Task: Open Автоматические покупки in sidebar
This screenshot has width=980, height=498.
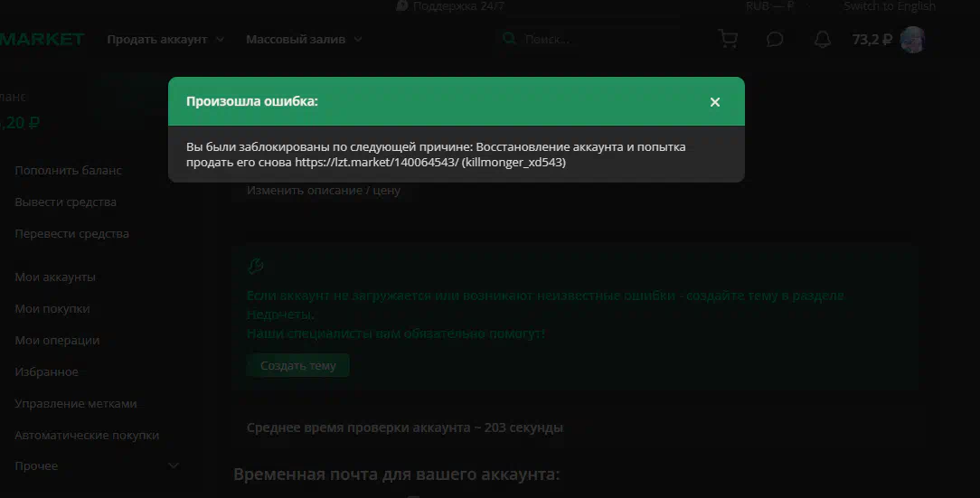Action: [x=87, y=435]
